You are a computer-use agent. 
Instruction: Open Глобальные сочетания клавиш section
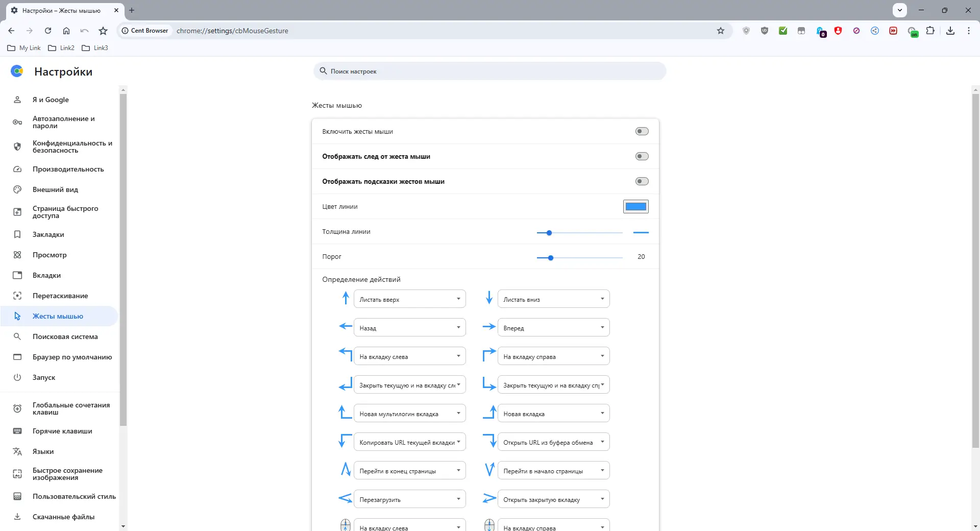(x=59, y=408)
